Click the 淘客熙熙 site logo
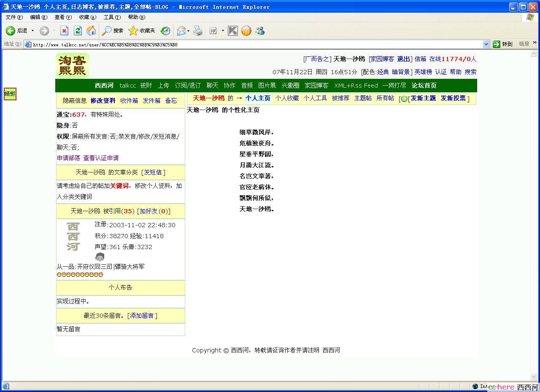540x392 pixels. point(73,65)
